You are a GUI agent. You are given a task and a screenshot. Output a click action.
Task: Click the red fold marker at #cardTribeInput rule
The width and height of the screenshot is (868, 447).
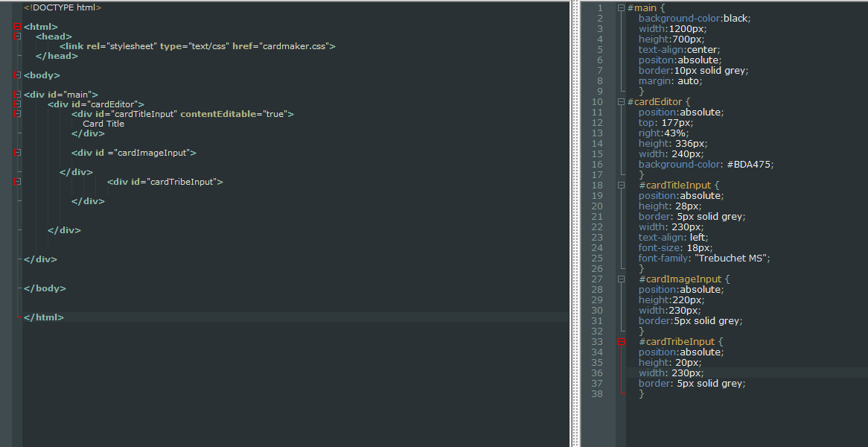622,341
